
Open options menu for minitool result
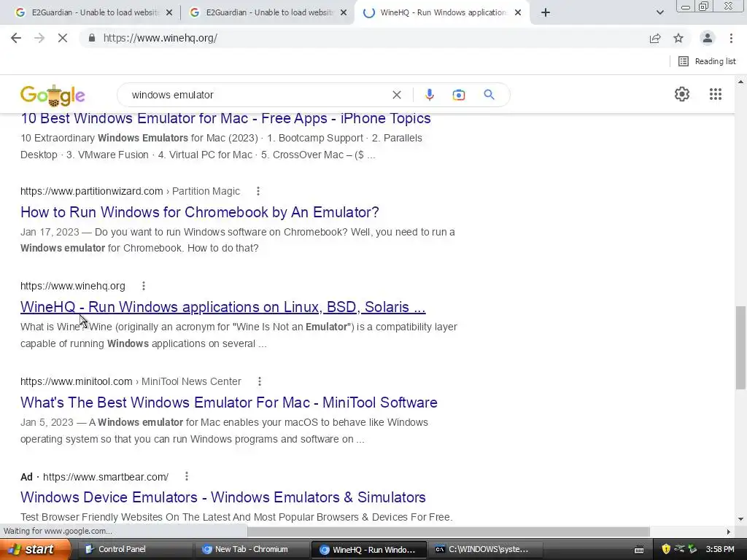260,381
